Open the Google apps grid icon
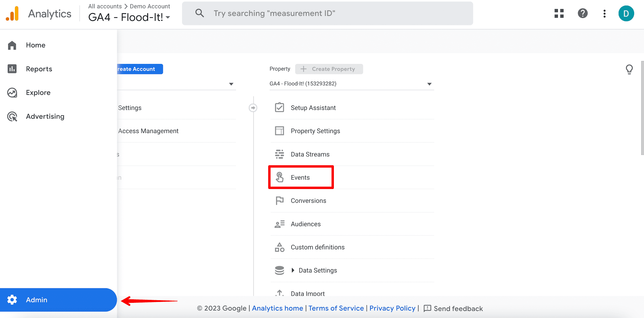 [559, 13]
